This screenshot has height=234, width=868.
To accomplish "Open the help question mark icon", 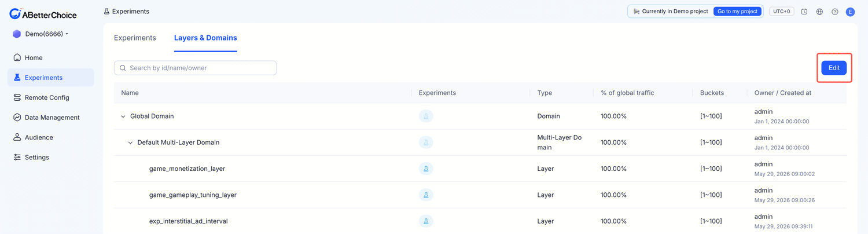I will (835, 12).
